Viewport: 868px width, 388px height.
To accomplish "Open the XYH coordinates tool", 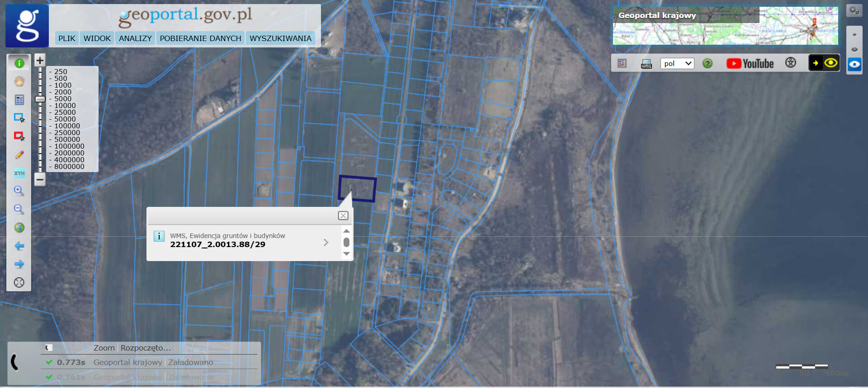I will (19, 173).
